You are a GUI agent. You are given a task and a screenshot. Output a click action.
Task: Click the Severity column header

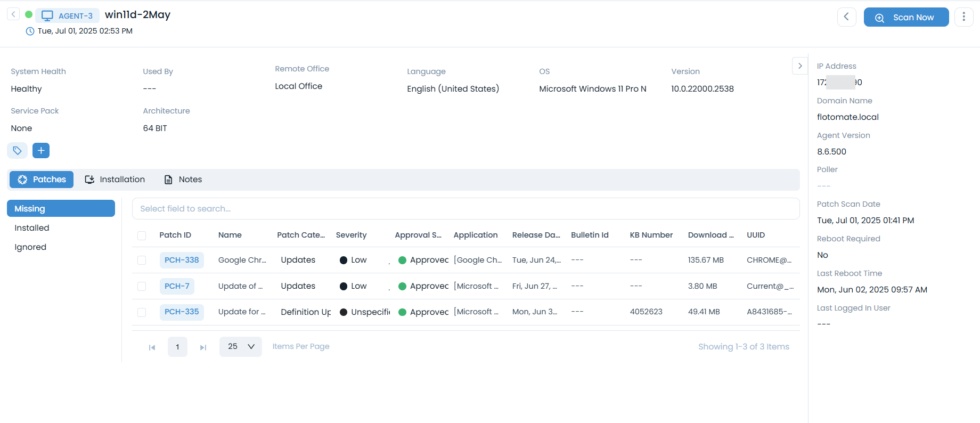coord(351,235)
